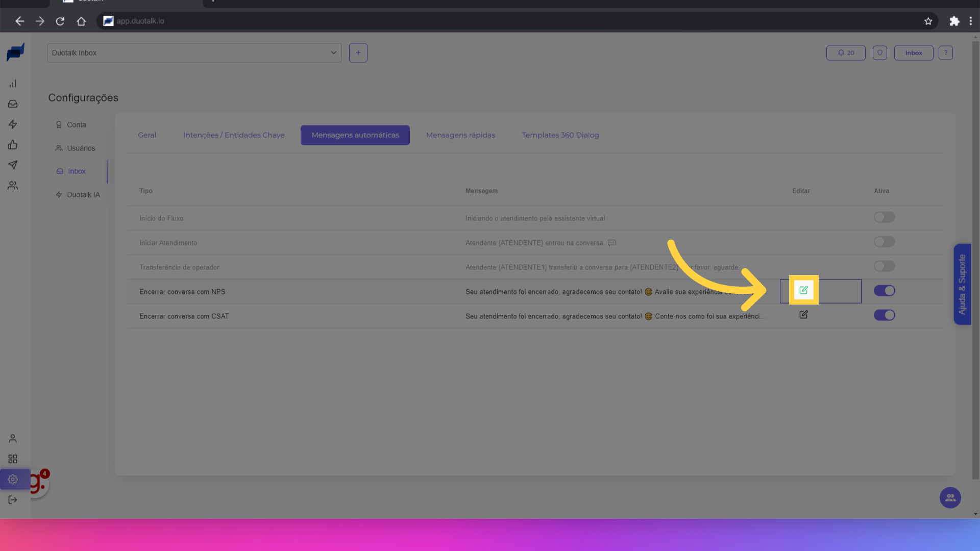Click the notifications button showing 20
Screen dimensions: 980x551
[846, 53]
